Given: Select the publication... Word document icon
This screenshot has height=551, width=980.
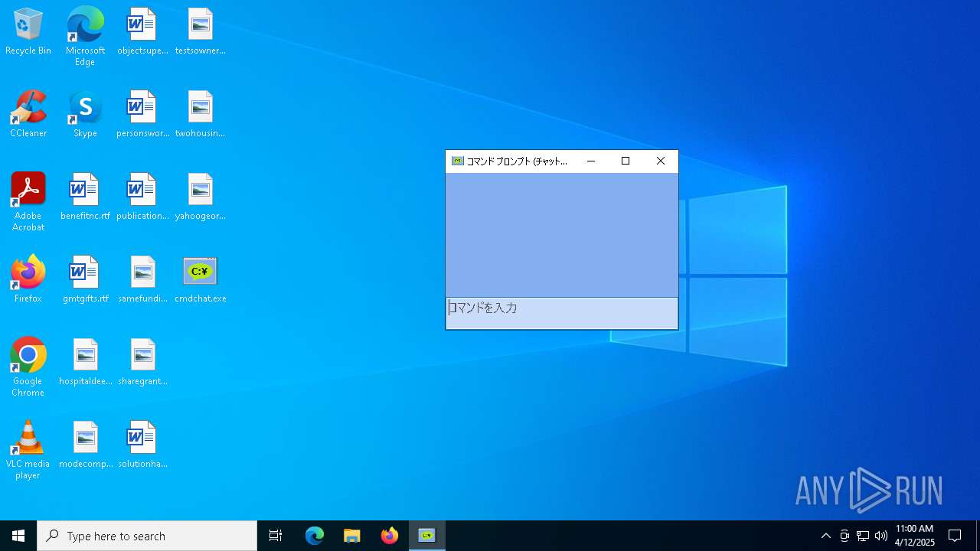Looking at the screenshot, I should 142,197.
